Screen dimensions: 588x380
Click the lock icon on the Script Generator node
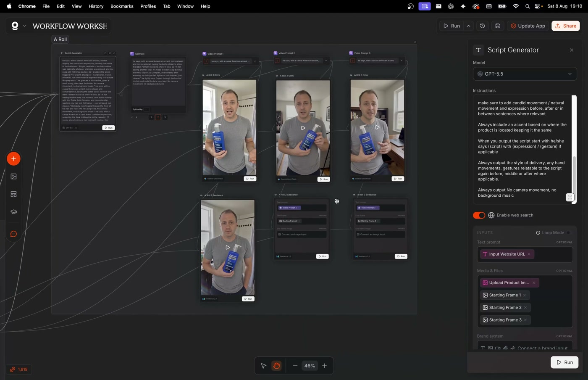(x=114, y=53)
